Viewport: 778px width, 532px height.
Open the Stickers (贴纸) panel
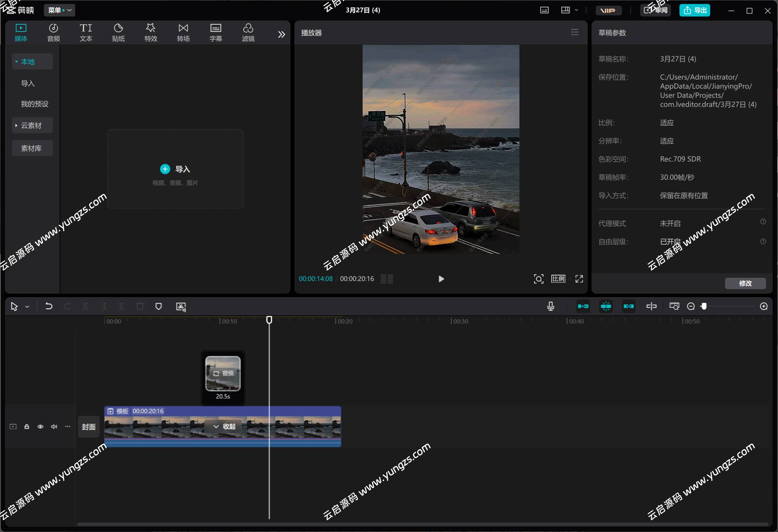pyautogui.click(x=118, y=33)
